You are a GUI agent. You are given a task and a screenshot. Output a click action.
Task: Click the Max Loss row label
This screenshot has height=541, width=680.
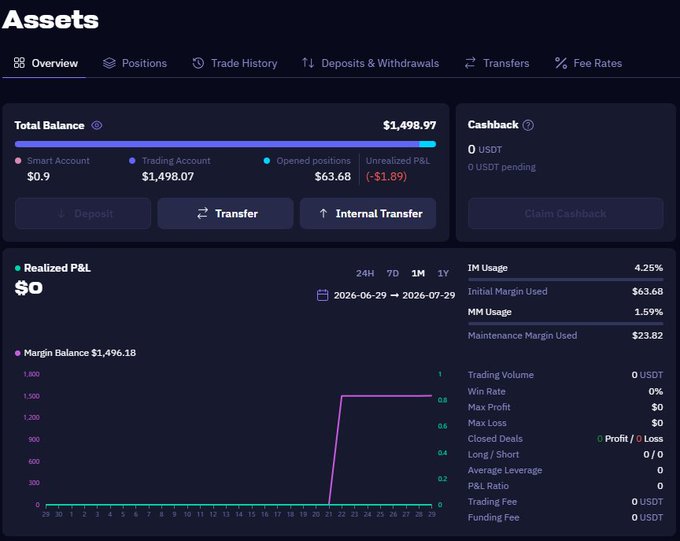(487, 423)
